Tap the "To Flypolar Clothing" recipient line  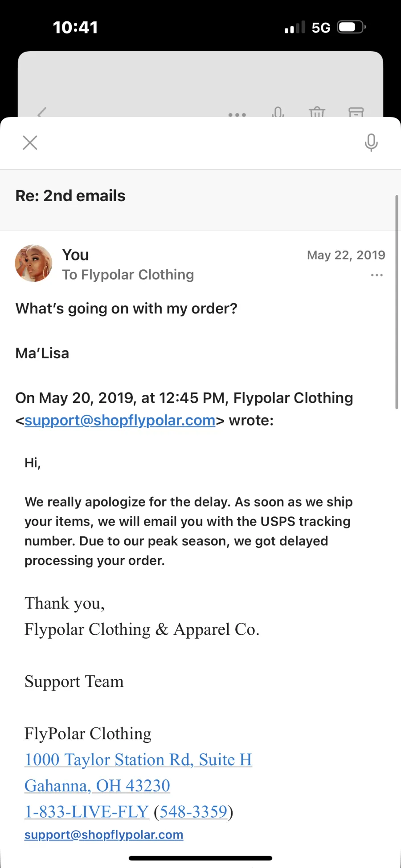(x=128, y=275)
